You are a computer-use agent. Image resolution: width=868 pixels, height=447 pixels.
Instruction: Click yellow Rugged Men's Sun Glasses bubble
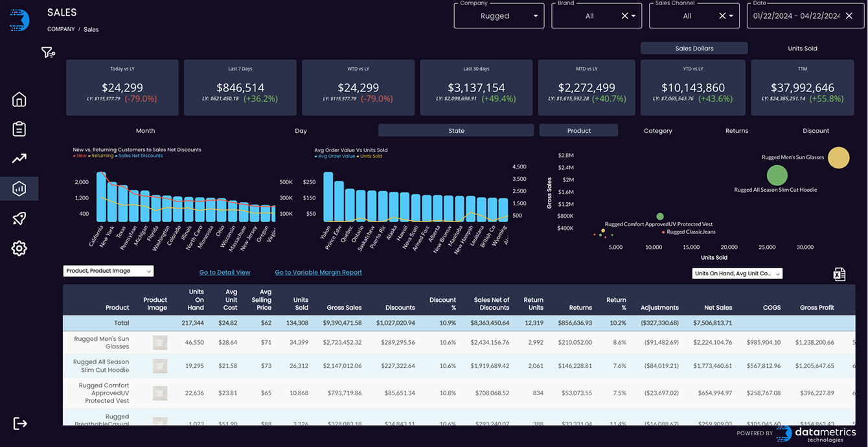(838, 158)
